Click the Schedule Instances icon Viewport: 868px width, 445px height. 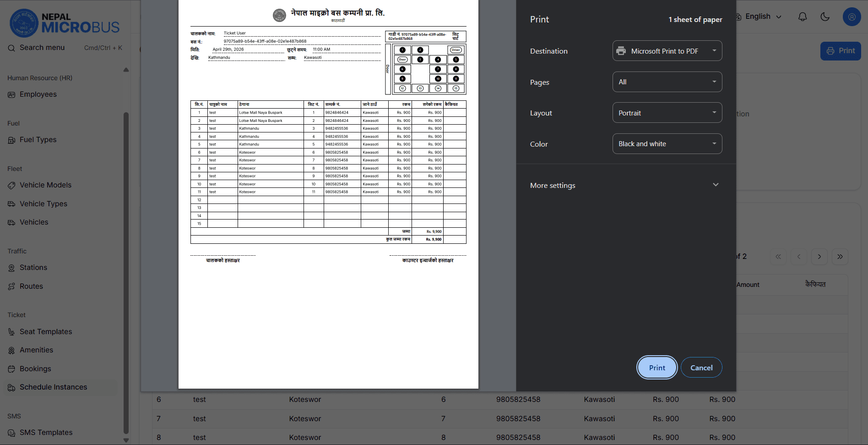tap(11, 387)
